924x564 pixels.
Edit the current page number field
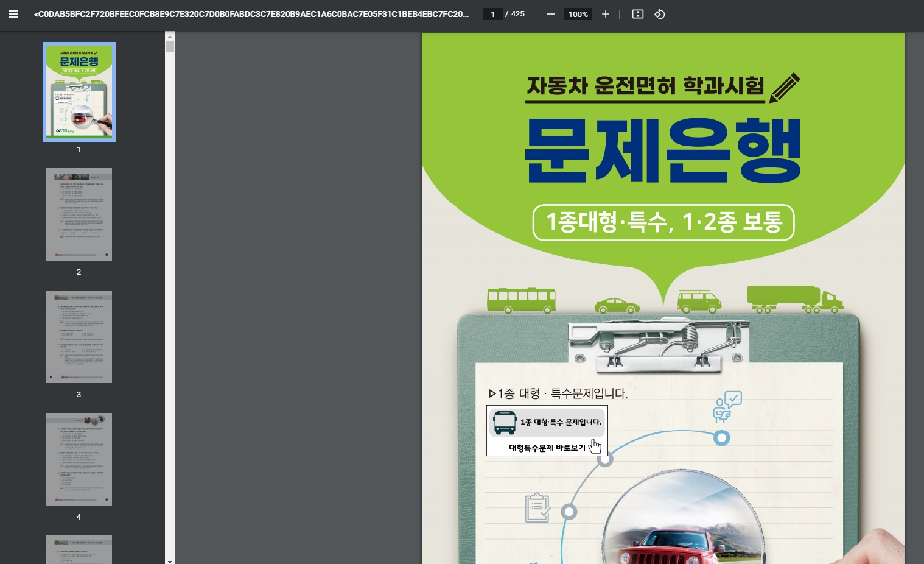point(492,14)
